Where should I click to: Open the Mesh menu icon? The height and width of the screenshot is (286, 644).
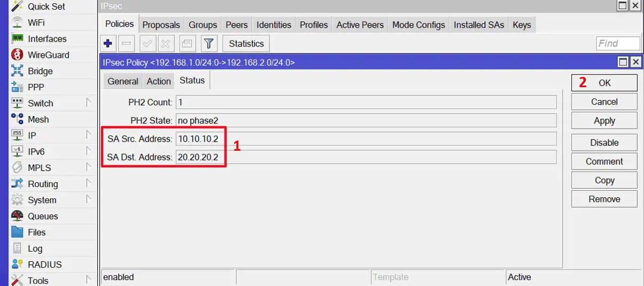pyautogui.click(x=18, y=119)
